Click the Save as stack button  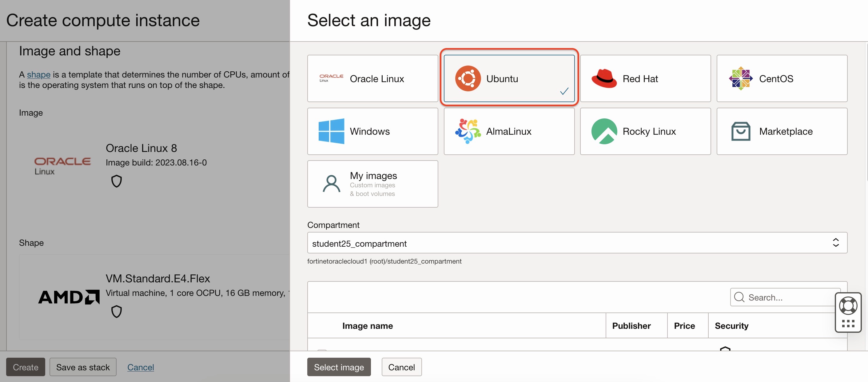(x=83, y=367)
